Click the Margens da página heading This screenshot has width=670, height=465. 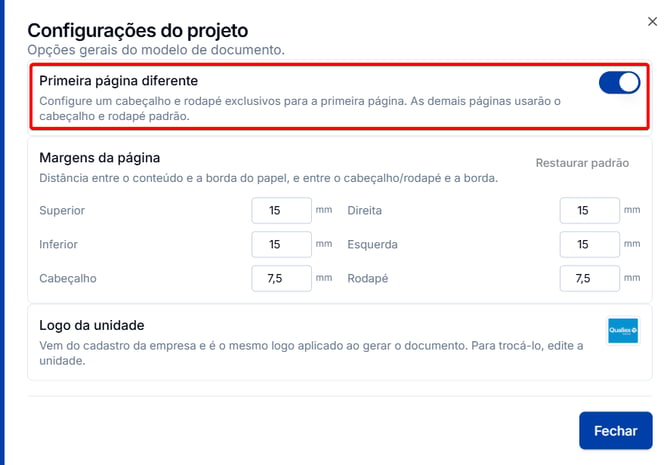[x=100, y=158]
